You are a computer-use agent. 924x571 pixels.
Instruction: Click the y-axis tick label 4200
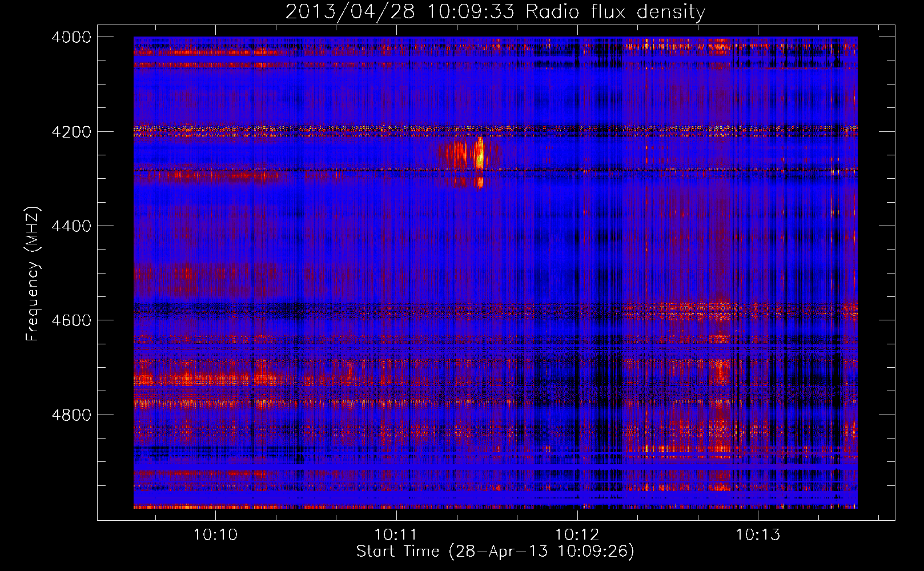click(71, 132)
